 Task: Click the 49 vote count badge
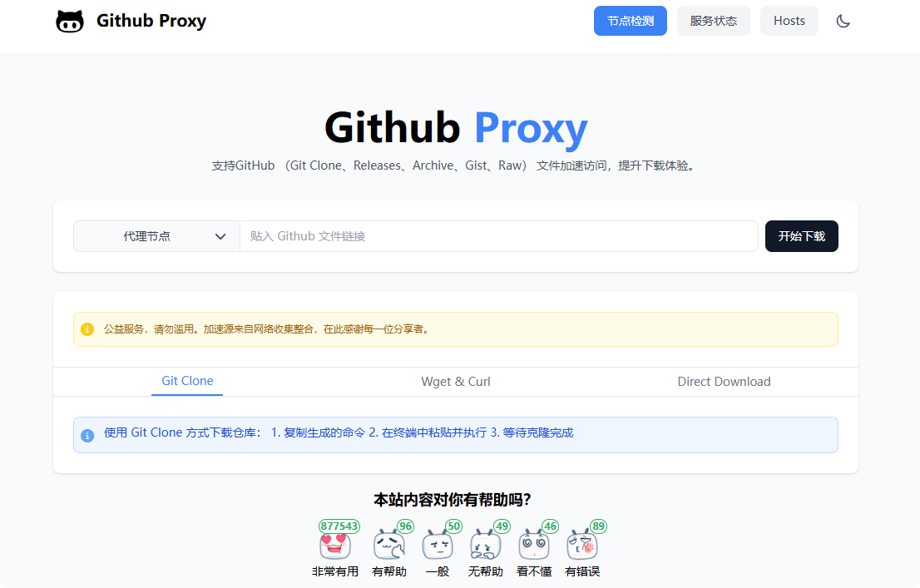[x=502, y=526]
